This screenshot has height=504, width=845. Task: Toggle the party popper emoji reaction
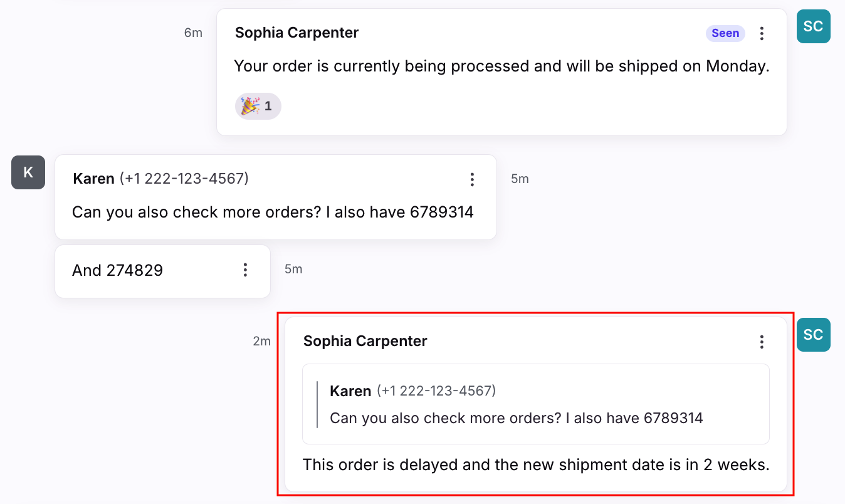tap(258, 106)
